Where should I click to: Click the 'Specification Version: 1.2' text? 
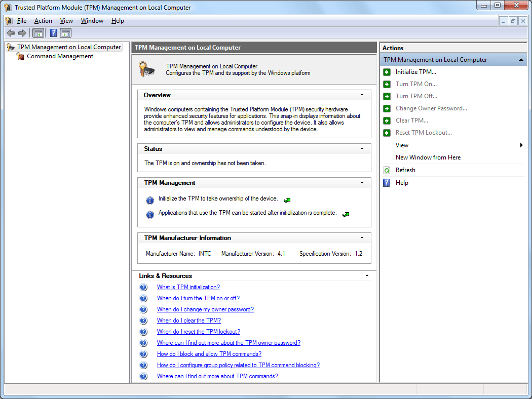[331, 254]
